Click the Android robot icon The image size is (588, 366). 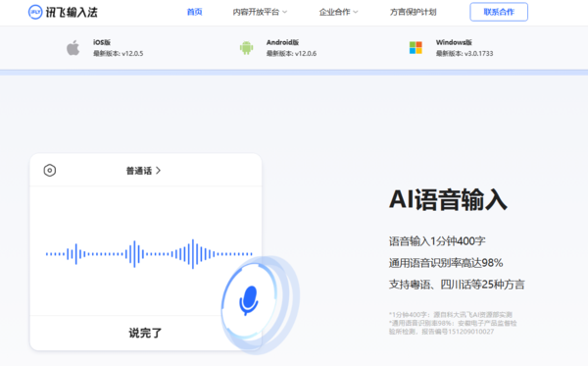[x=246, y=48]
